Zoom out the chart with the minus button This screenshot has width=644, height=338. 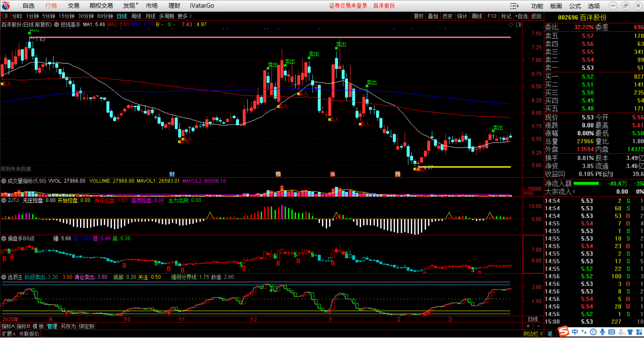[x=538, y=326]
